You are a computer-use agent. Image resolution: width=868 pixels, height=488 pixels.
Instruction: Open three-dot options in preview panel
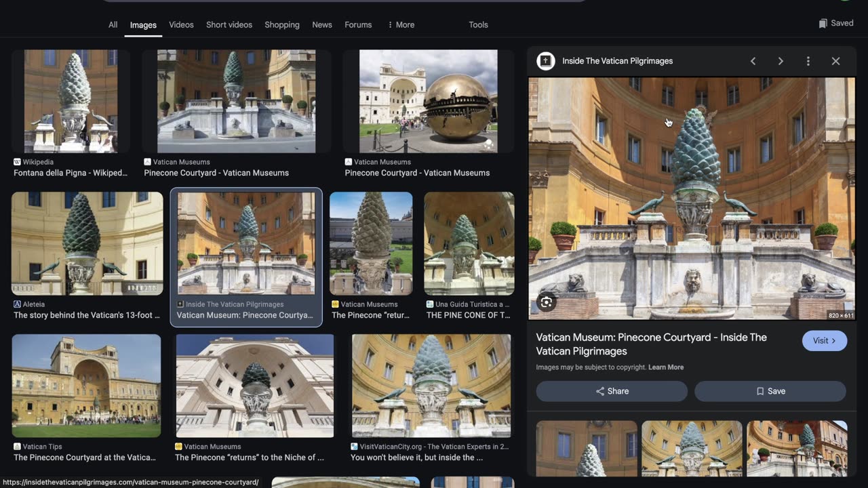coord(808,61)
